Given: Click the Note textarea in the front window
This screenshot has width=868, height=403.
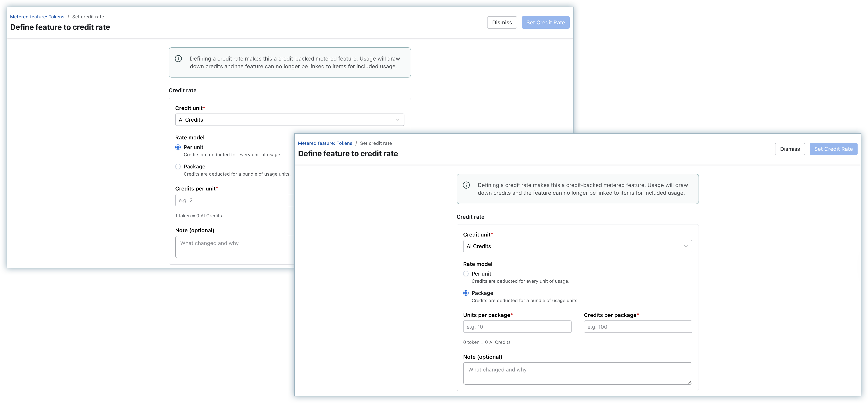Looking at the screenshot, I should 578,373.
